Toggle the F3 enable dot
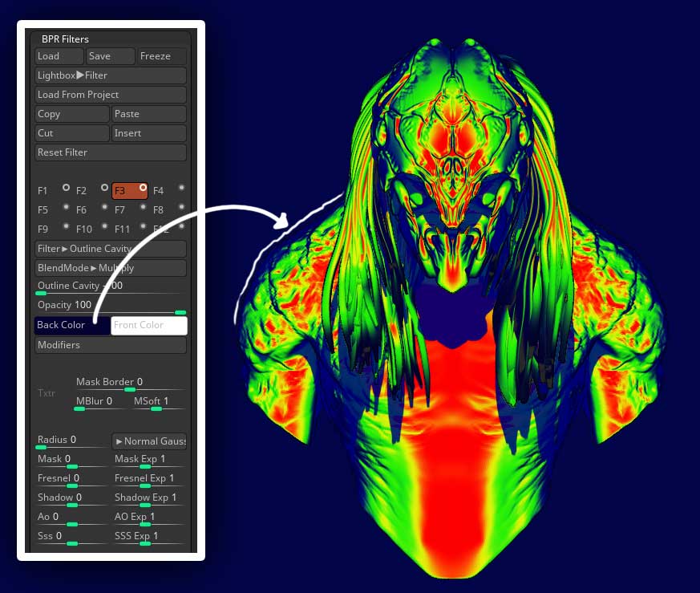This screenshot has width=700, height=593. pyautogui.click(x=143, y=188)
